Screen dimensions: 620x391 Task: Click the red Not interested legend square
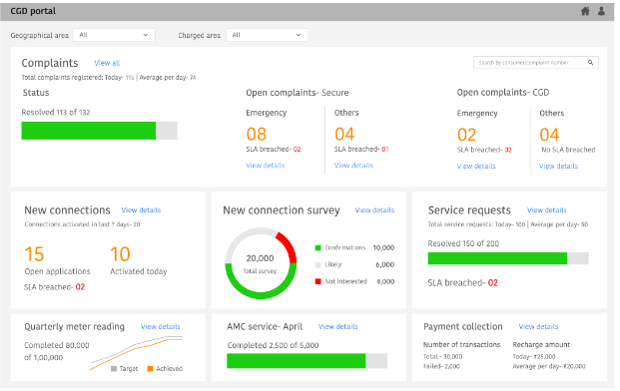318,281
